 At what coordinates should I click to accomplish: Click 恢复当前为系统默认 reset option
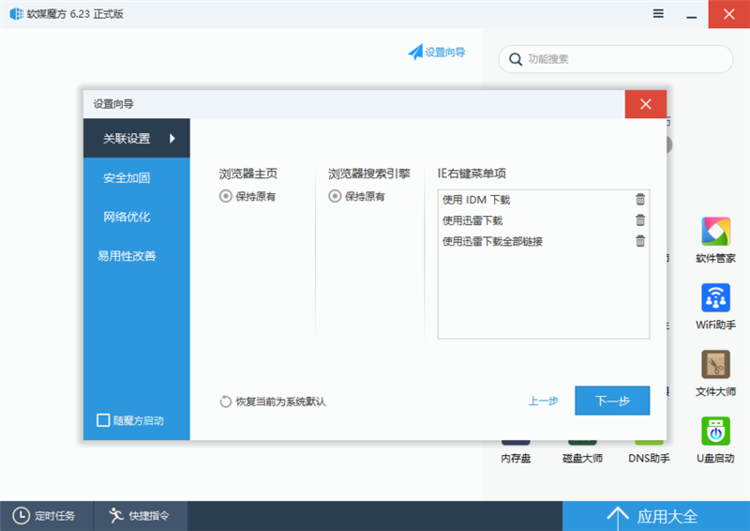[x=273, y=402]
